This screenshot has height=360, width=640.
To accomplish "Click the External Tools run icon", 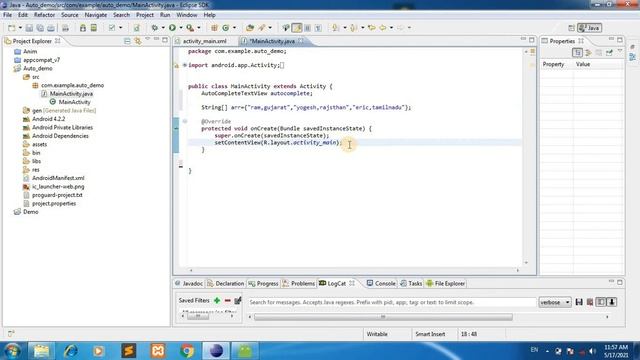I will tap(190, 28).
